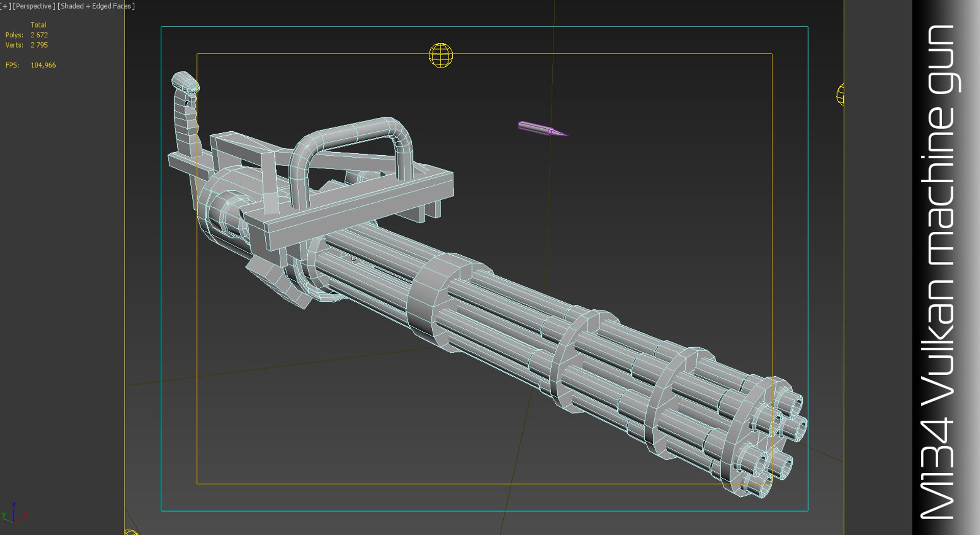Click the Verts count value 2 795

[39, 45]
